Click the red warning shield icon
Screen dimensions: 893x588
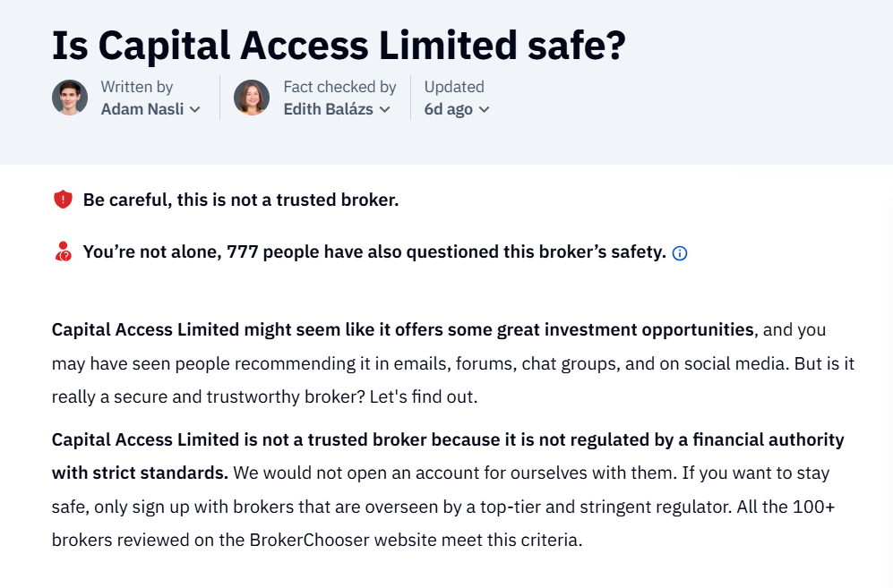tap(63, 200)
